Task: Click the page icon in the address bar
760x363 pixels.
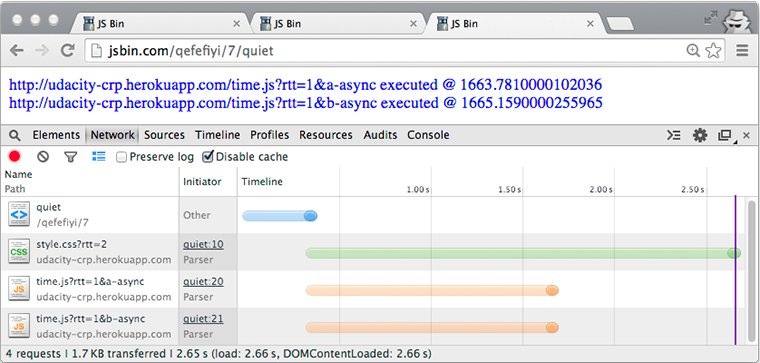Action: 97,50
